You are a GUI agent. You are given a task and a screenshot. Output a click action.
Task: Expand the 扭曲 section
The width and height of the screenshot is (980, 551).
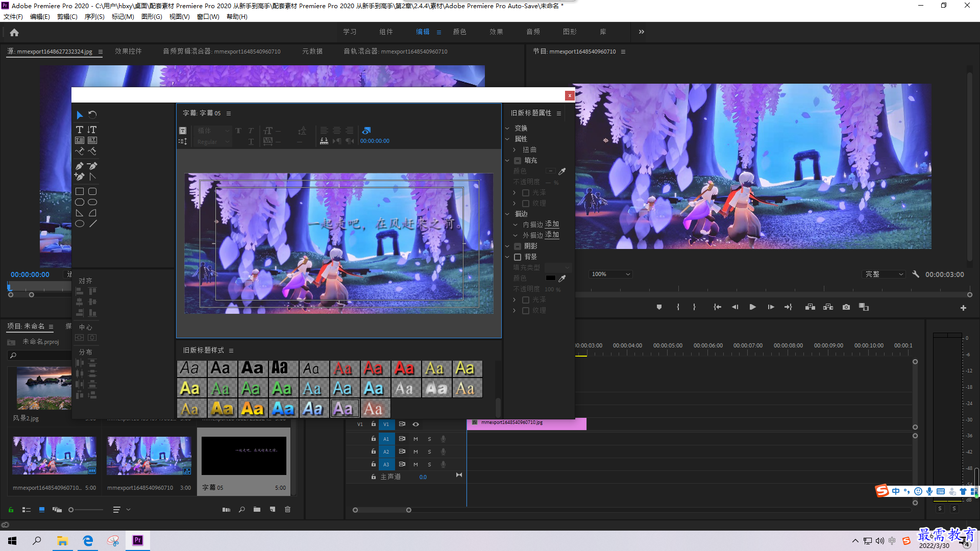514,150
